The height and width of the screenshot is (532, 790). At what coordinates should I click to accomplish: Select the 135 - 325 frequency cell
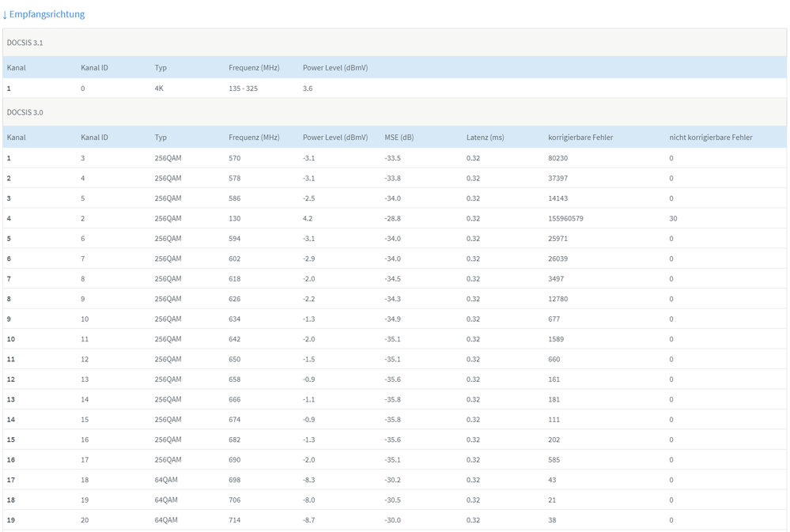tap(244, 89)
